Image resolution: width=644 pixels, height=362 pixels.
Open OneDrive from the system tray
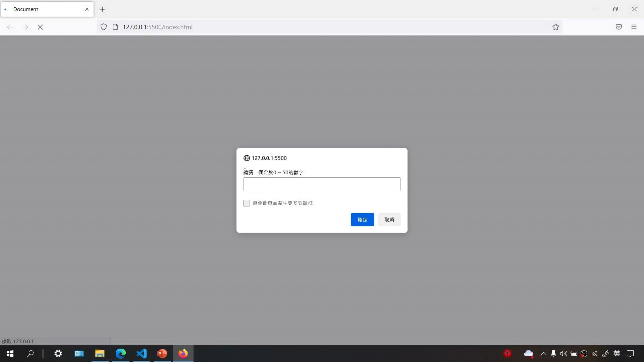[529, 354]
